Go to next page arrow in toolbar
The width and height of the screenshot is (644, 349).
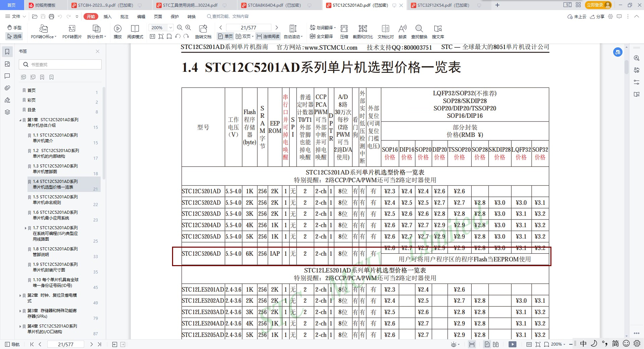tap(277, 28)
